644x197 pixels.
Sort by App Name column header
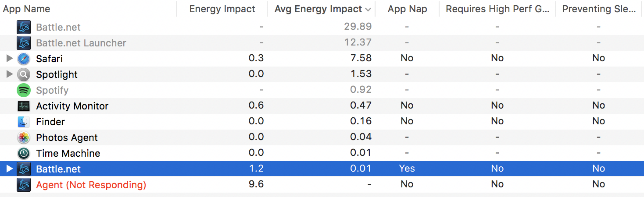point(27,9)
